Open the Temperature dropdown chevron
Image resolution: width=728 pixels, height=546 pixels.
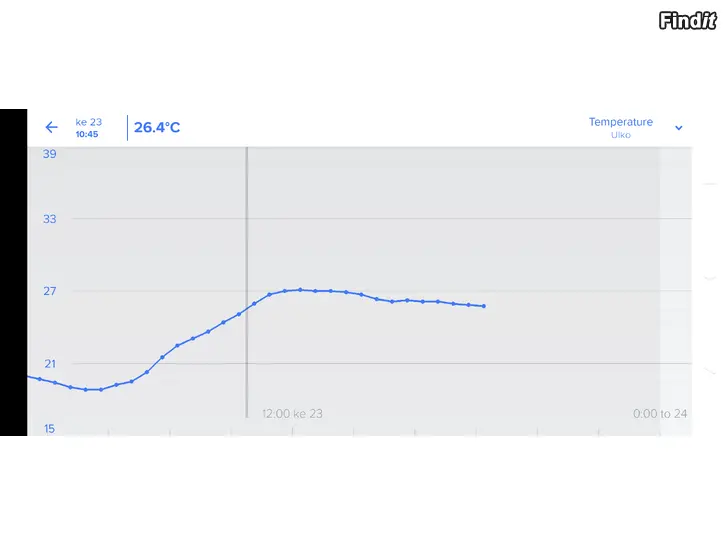click(x=679, y=128)
